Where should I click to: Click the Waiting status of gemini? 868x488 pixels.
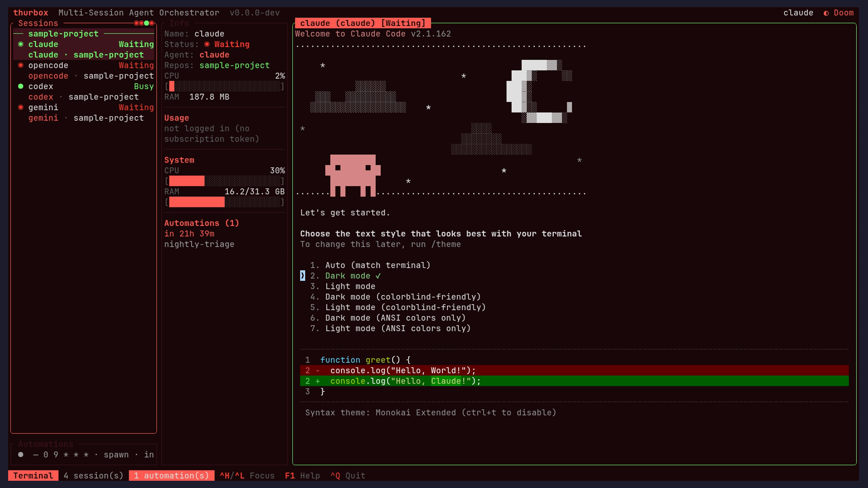pyautogui.click(x=136, y=108)
